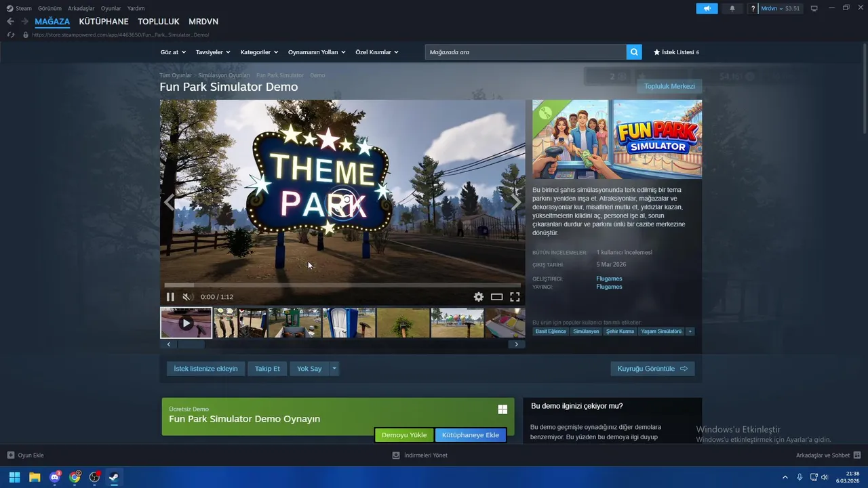Open File Explorer from taskbar
Viewport: 868px width, 488px height.
coord(35,477)
